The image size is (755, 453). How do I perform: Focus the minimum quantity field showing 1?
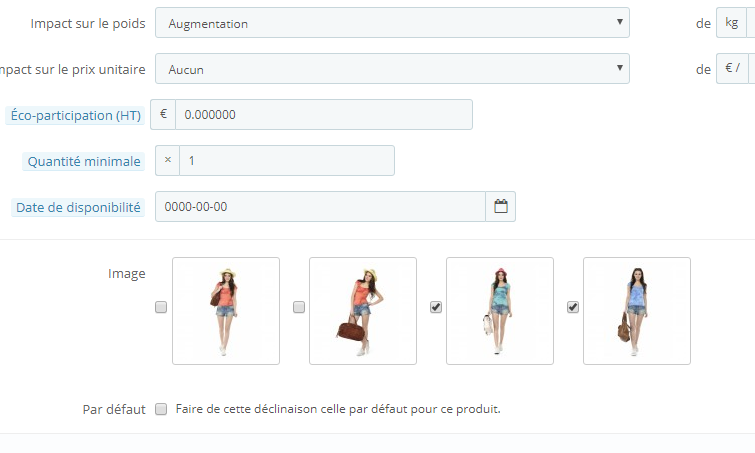pyautogui.click(x=287, y=160)
